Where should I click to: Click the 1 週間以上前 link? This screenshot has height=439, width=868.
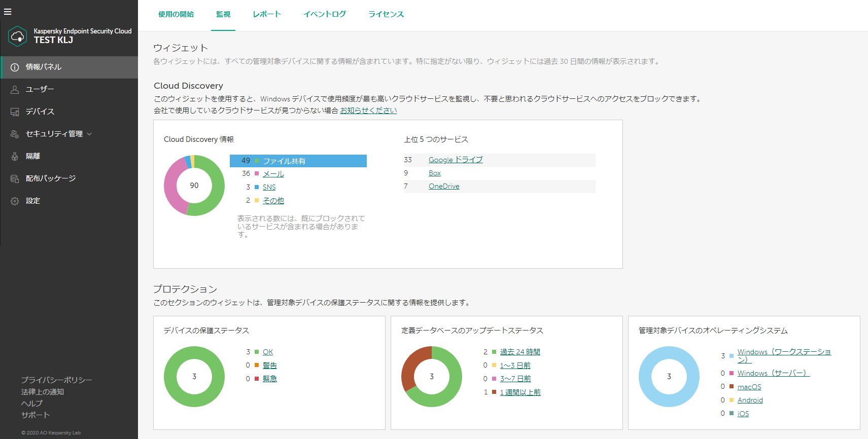coord(520,392)
